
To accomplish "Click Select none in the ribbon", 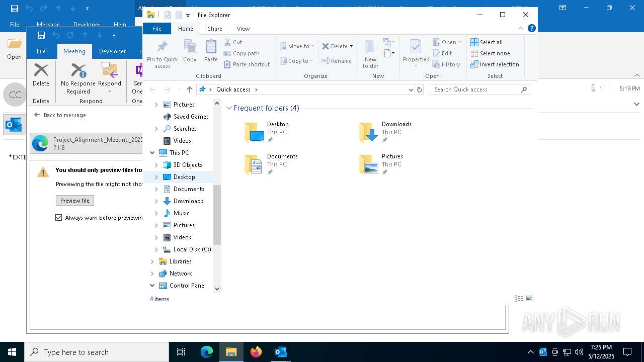I will pos(490,53).
